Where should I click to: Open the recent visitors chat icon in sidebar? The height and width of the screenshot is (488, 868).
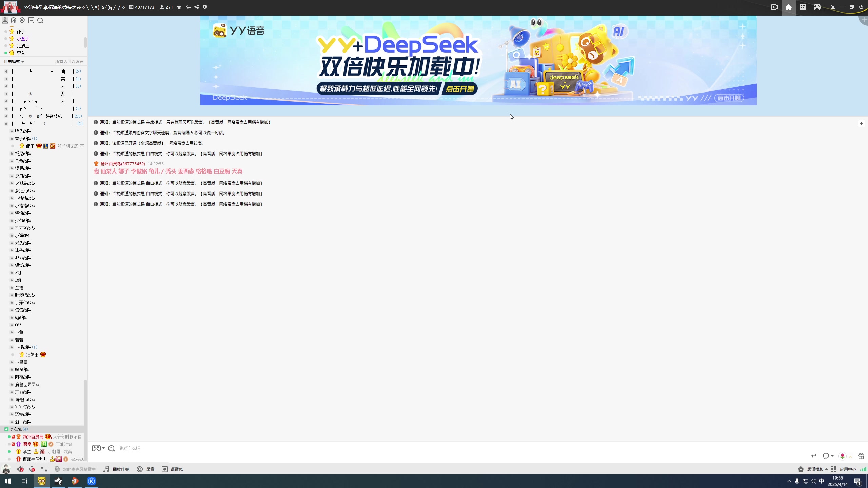click(14, 20)
